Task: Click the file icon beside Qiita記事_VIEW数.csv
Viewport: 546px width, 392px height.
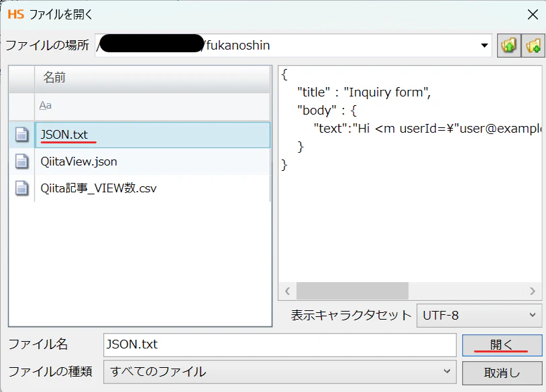Action: click(x=21, y=188)
